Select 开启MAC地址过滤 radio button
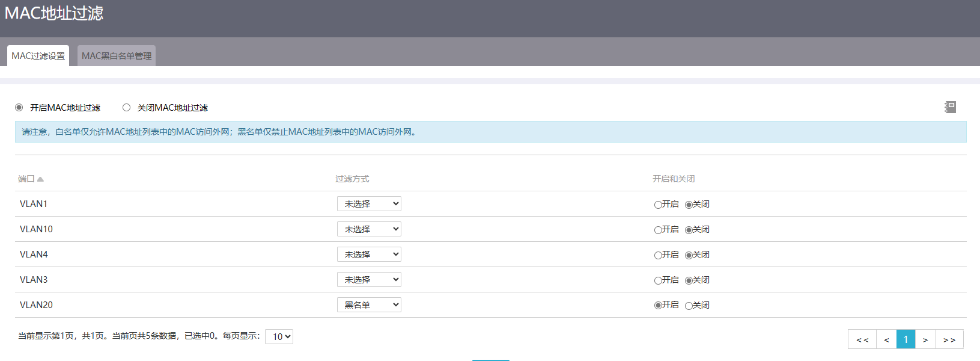The height and width of the screenshot is (361, 980). [19, 108]
